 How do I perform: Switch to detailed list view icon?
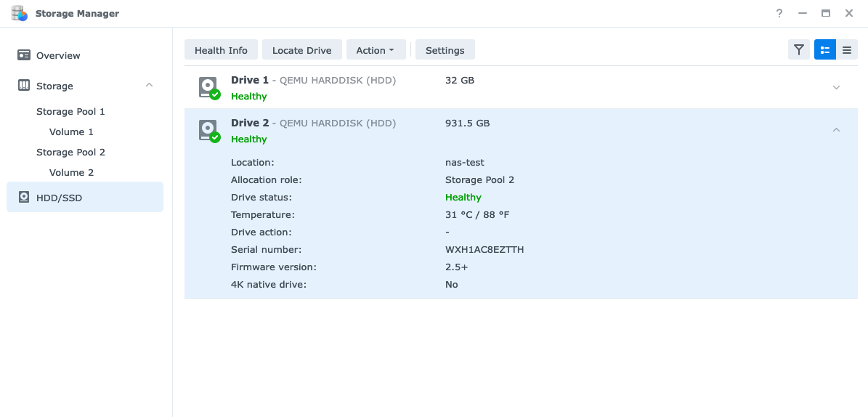click(x=825, y=50)
